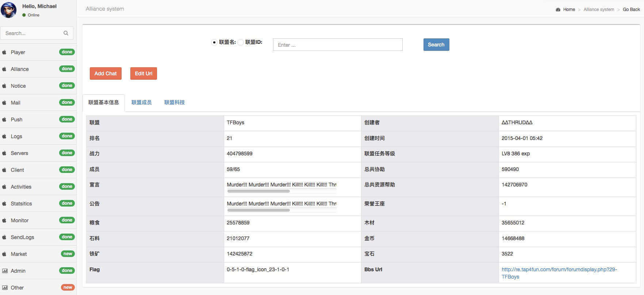Open the 联盟科技 tab

coord(174,102)
